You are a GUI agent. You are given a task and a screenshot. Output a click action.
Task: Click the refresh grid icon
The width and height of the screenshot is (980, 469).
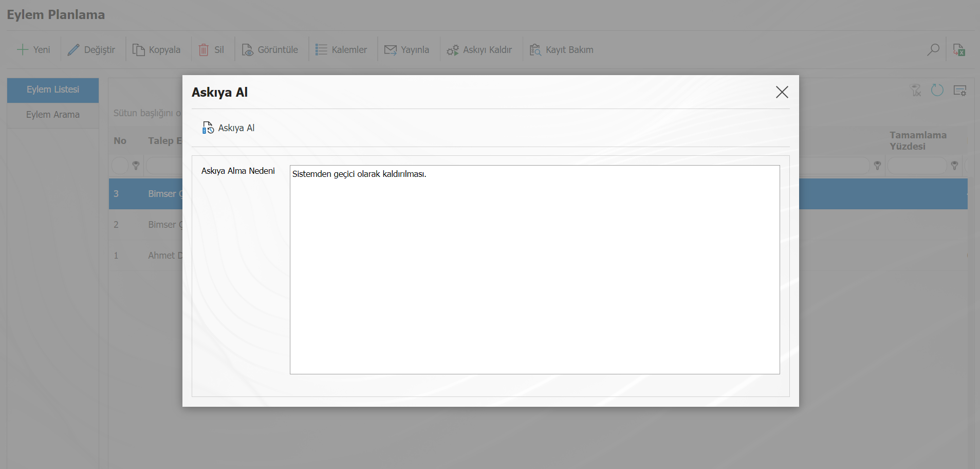937,91
